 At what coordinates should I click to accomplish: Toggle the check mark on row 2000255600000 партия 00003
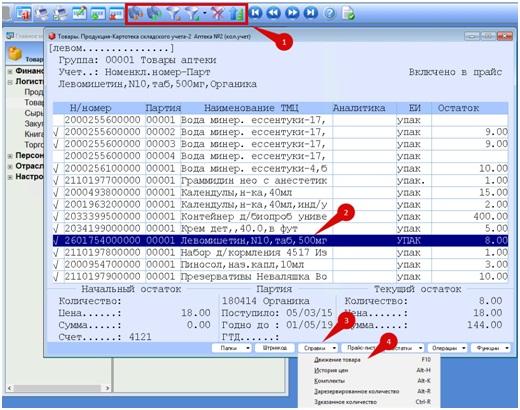(x=56, y=144)
